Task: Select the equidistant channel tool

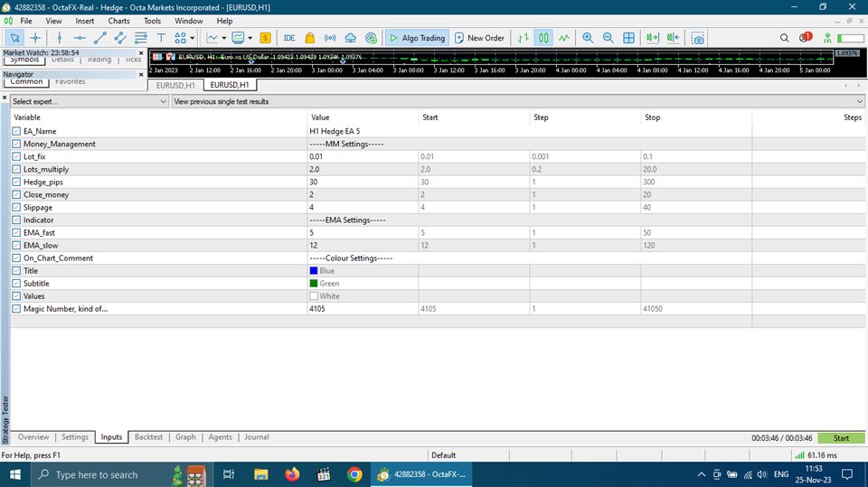Action: (x=120, y=38)
